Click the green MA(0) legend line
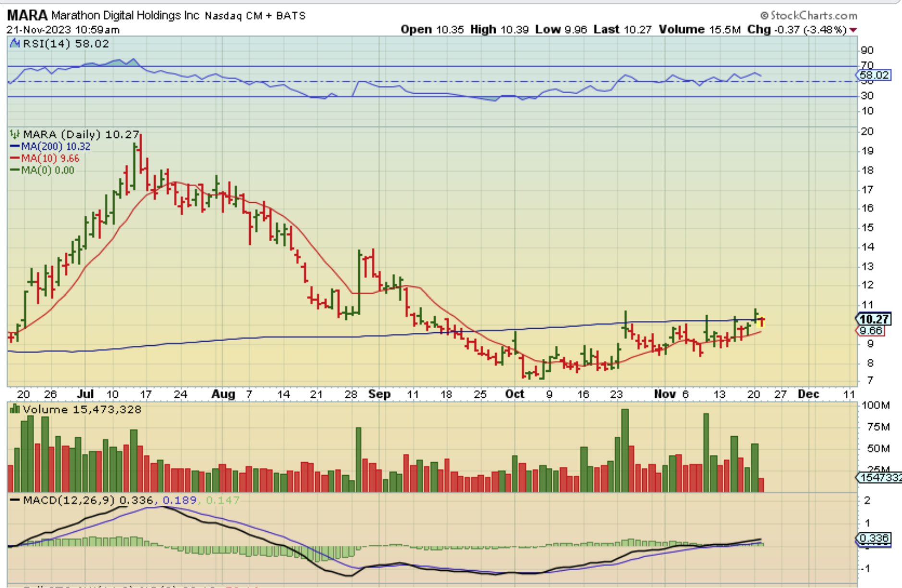902x588 pixels. click(x=15, y=170)
